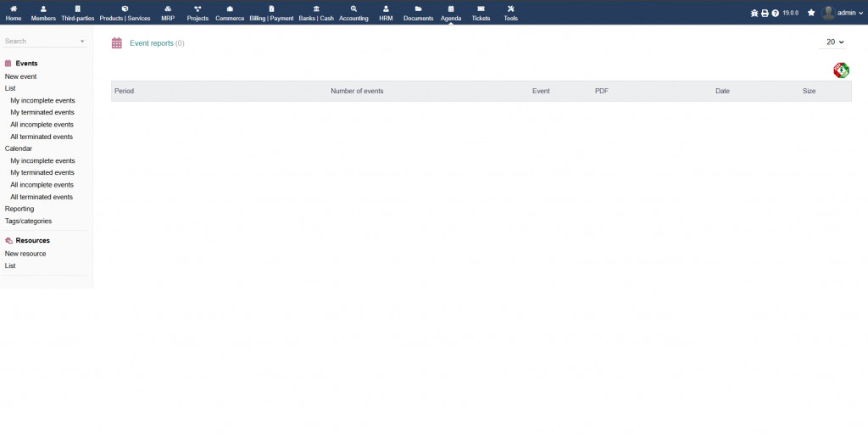
Task: Open the MRP module
Action: pyautogui.click(x=168, y=14)
